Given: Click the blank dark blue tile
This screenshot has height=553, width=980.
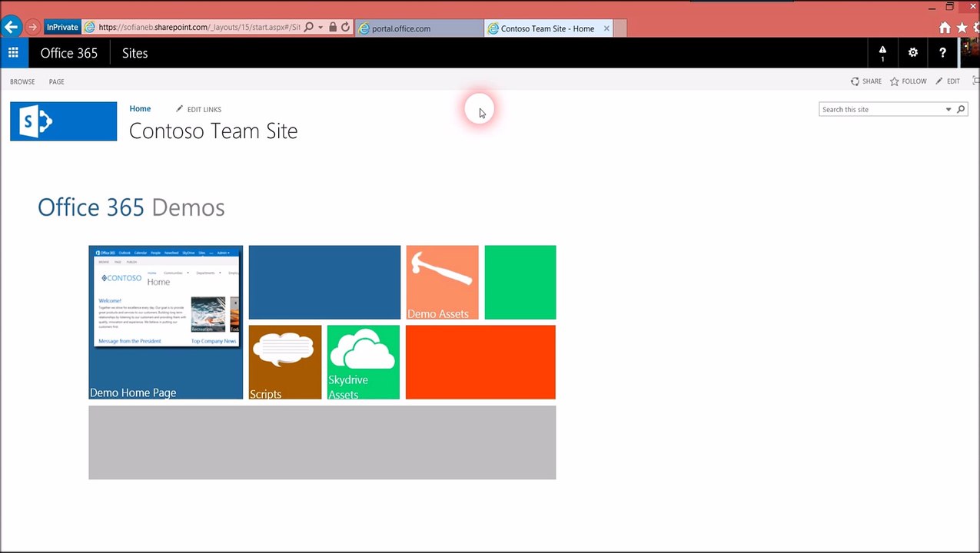Looking at the screenshot, I should pyautogui.click(x=324, y=283).
